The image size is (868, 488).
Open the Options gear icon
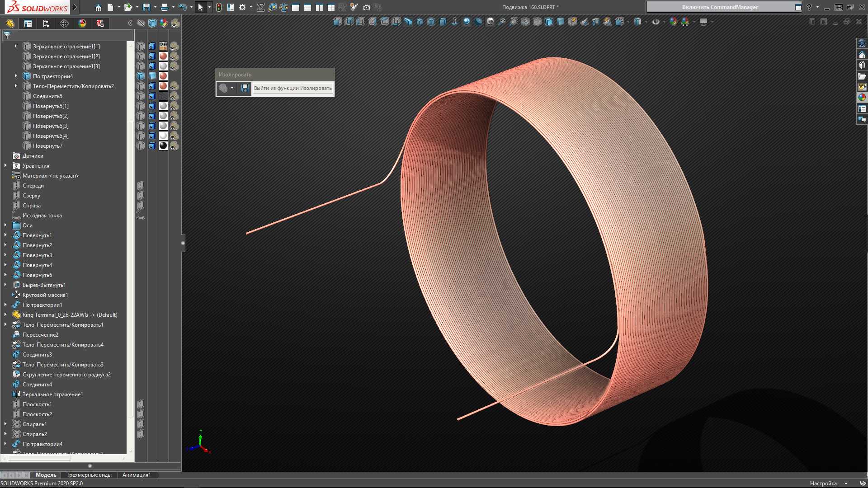pos(242,7)
